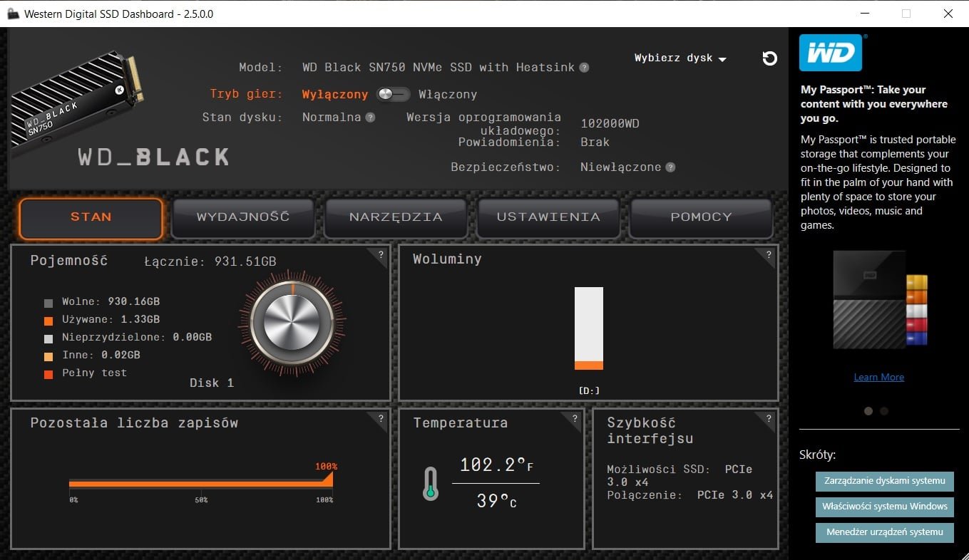Click the thermometer icon in Temperatura panel
Screen dimensions: 969x560
tap(430, 483)
